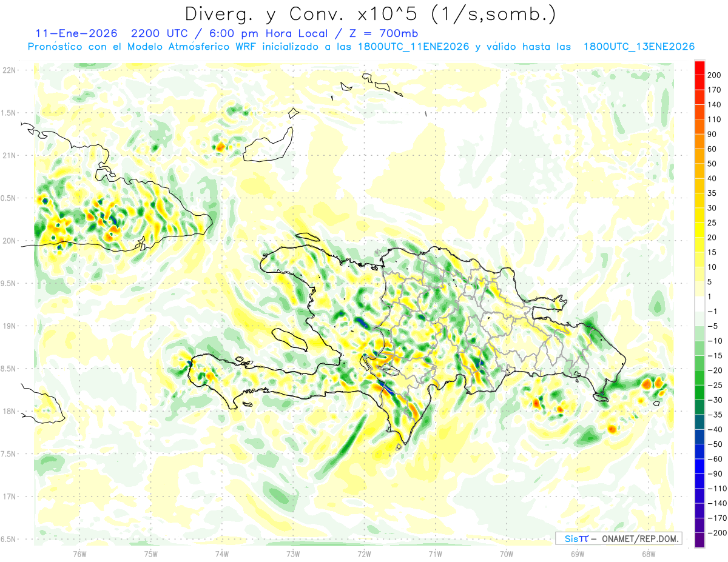Click the '19N' latitude label

(x=8, y=326)
